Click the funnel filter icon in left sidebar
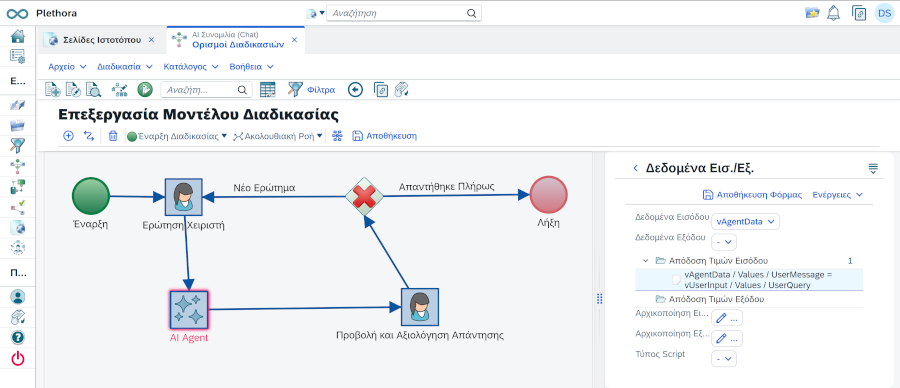900x388 pixels. click(x=18, y=146)
